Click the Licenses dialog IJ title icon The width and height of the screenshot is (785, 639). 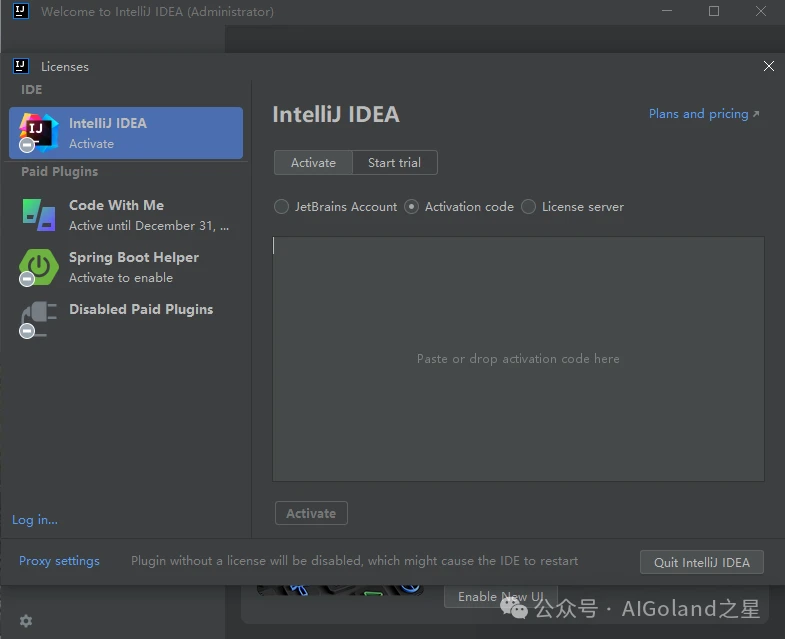(21, 66)
